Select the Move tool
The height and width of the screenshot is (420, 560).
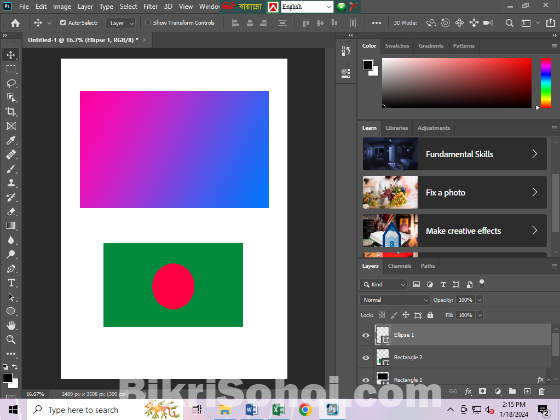[x=11, y=55]
